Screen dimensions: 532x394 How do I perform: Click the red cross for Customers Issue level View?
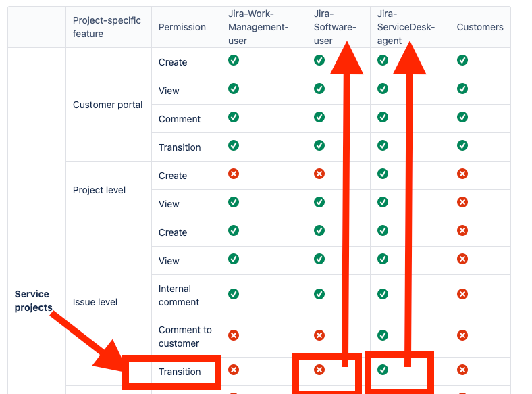[x=462, y=259]
